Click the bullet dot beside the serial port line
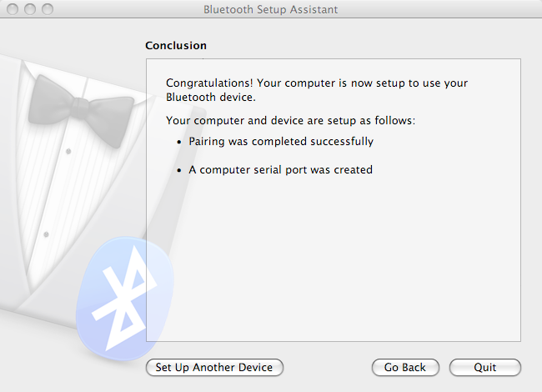 click(x=178, y=170)
